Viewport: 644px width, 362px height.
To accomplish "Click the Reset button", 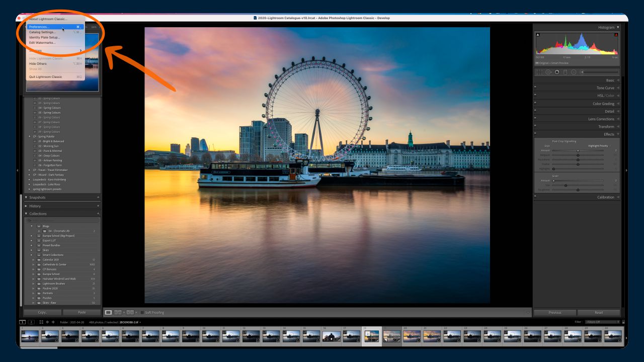I will click(x=599, y=312).
